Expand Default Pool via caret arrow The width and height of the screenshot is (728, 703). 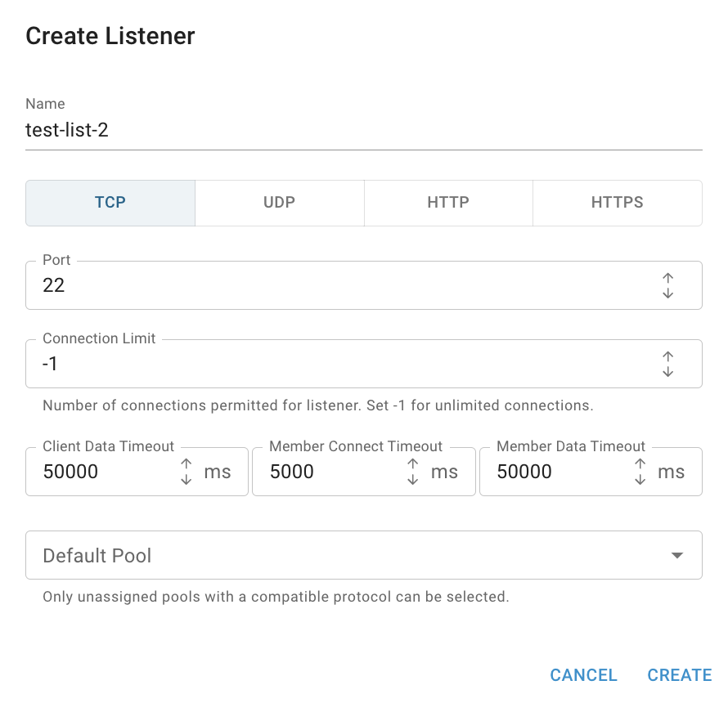coord(677,555)
